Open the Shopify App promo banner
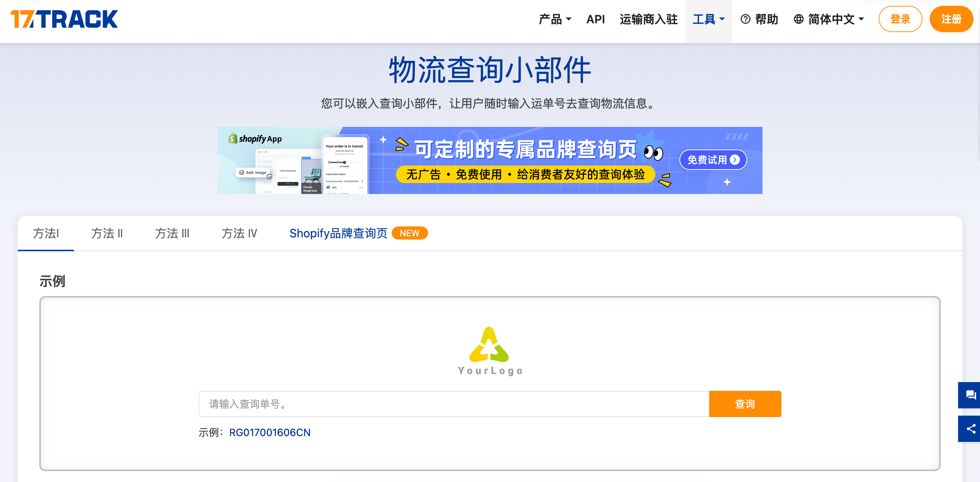 coord(490,160)
